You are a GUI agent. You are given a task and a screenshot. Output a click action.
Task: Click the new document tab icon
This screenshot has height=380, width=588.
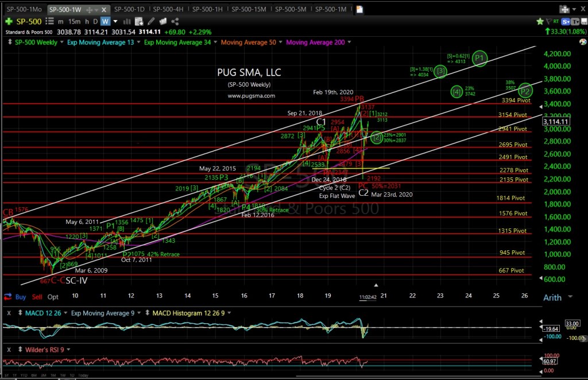point(359,9)
